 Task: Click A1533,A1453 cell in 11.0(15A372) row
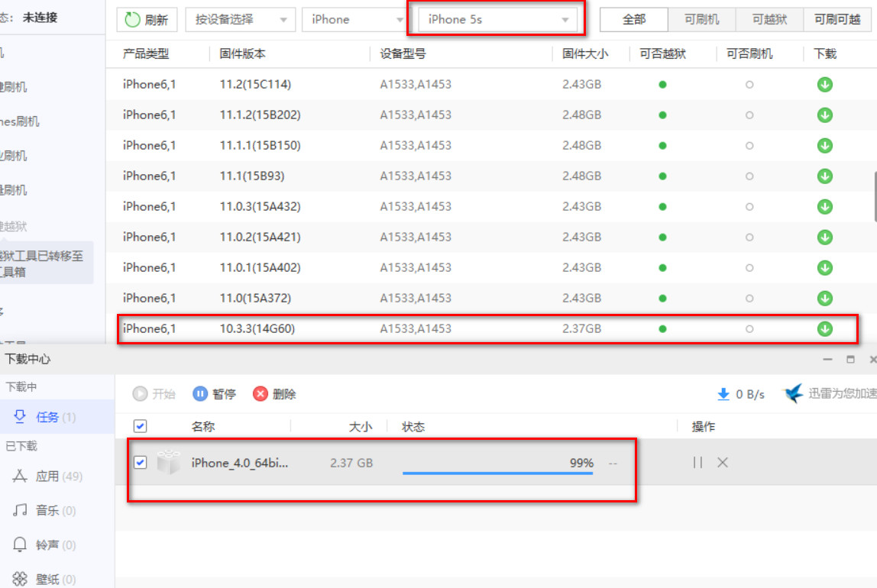click(416, 299)
